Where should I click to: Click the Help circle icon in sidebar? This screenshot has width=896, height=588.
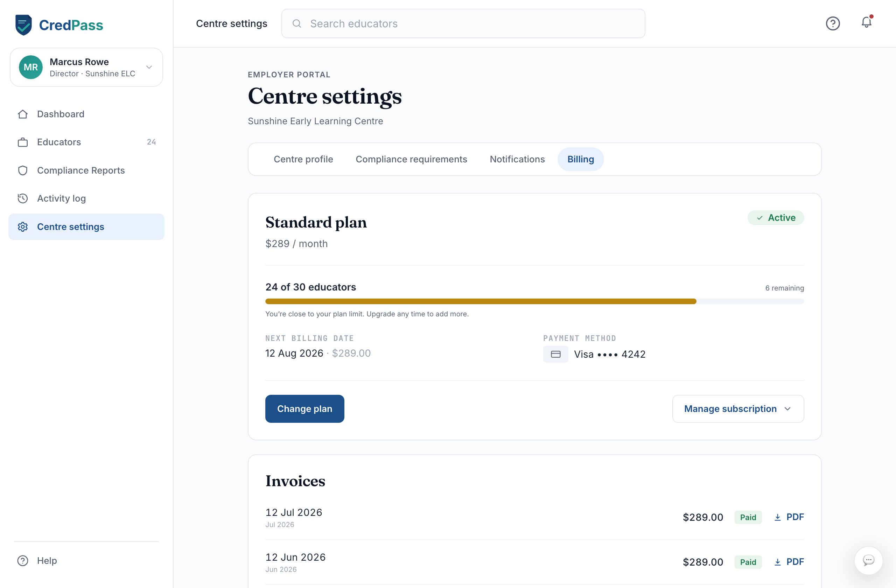point(23,560)
